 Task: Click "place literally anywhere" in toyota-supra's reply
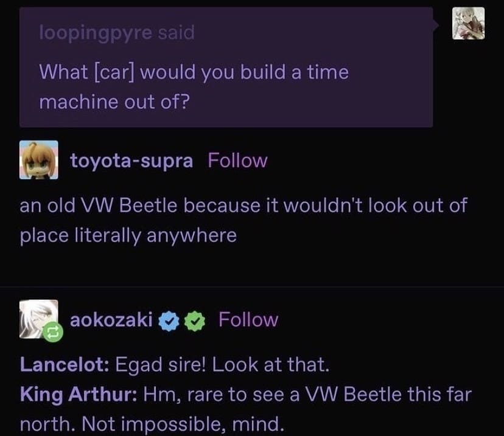pos(128,235)
